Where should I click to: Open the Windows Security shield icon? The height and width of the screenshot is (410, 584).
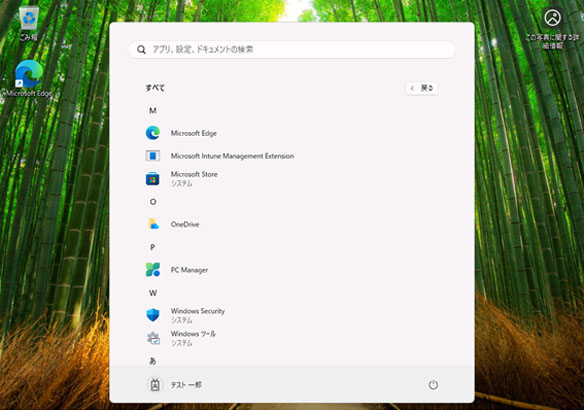(x=153, y=315)
